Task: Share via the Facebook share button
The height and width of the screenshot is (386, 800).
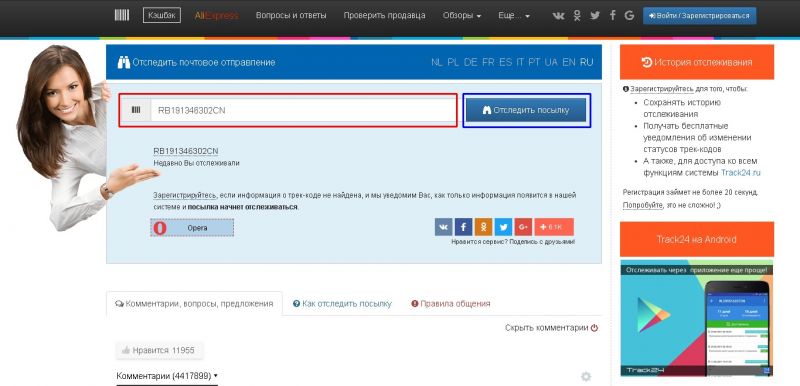Action: [x=463, y=227]
